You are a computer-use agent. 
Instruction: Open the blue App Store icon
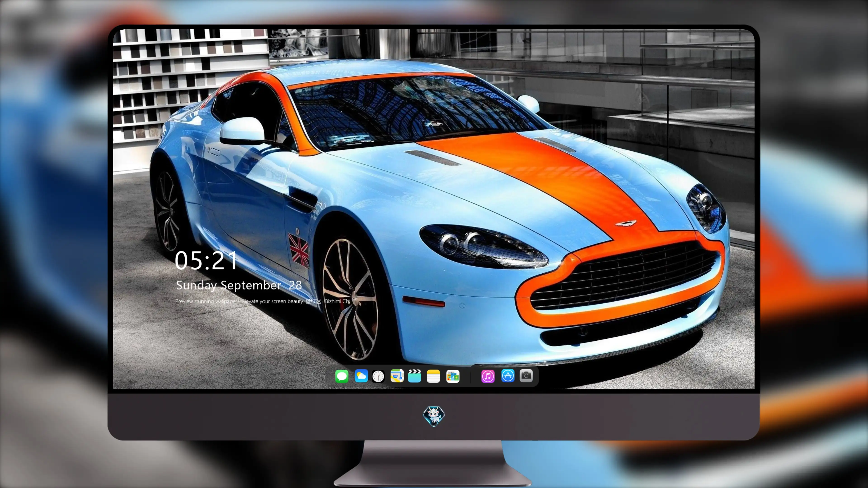(508, 376)
